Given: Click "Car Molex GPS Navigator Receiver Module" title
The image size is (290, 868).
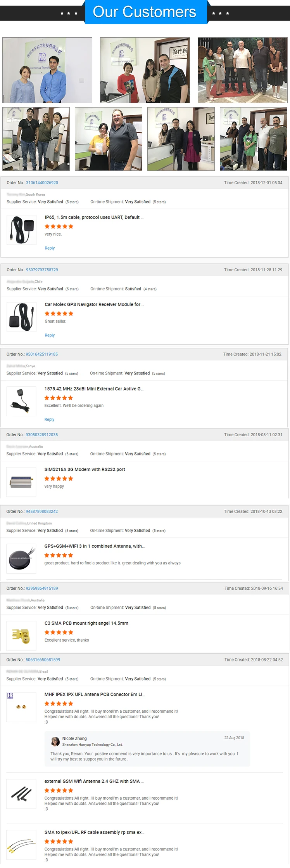Looking at the screenshot, I should (94, 305).
